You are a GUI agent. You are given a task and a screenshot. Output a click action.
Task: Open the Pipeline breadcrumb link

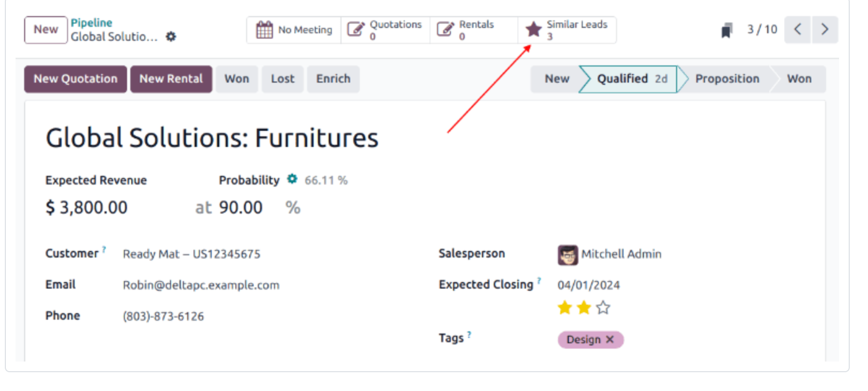click(92, 23)
